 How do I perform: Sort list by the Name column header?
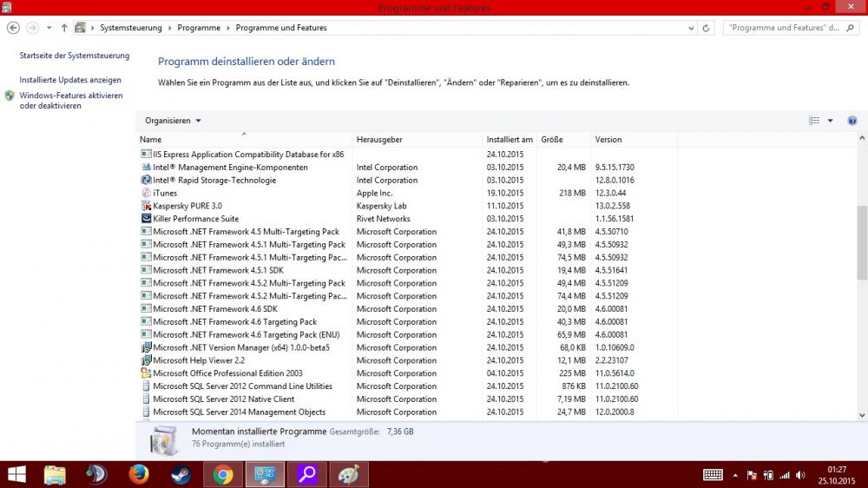[151, 139]
